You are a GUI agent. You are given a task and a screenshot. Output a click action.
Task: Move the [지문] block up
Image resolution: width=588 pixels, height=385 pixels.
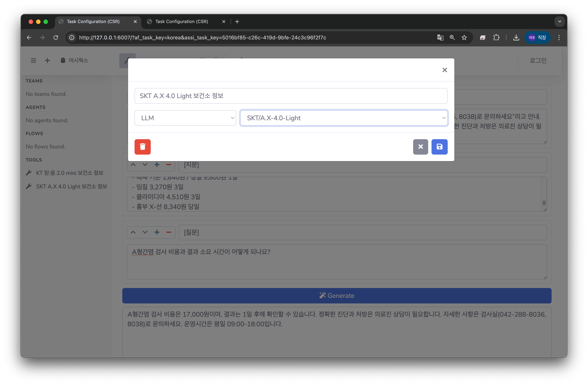tap(133, 165)
